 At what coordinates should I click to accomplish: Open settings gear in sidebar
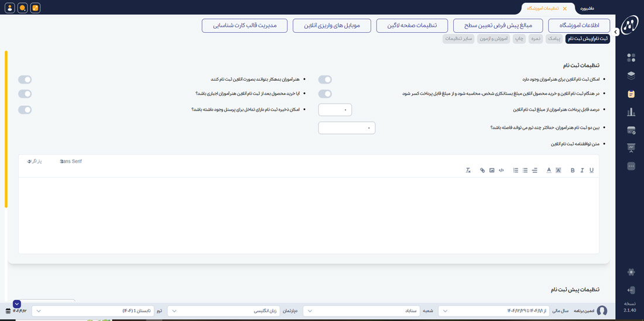(631, 272)
